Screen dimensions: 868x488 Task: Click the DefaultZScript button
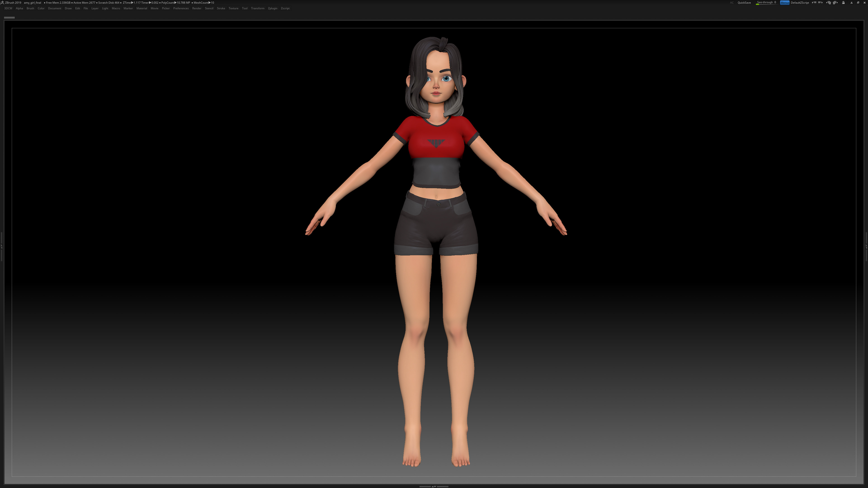point(800,3)
